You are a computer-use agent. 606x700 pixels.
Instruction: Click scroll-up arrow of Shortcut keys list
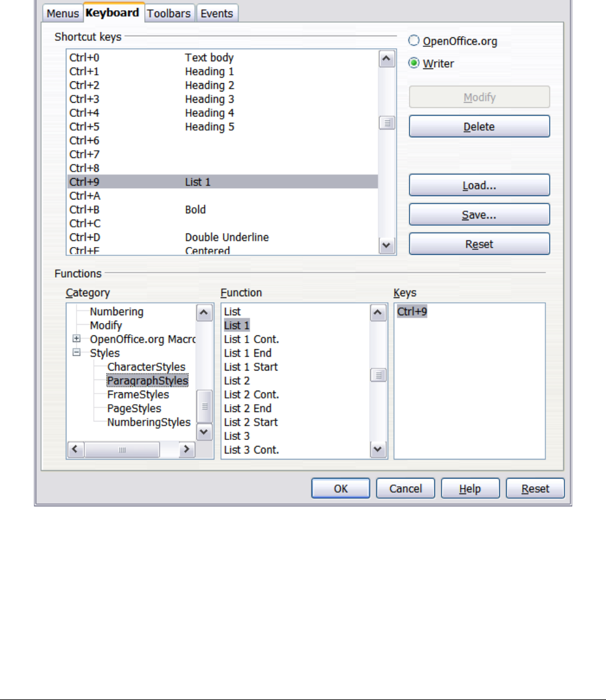tap(386, 59)
